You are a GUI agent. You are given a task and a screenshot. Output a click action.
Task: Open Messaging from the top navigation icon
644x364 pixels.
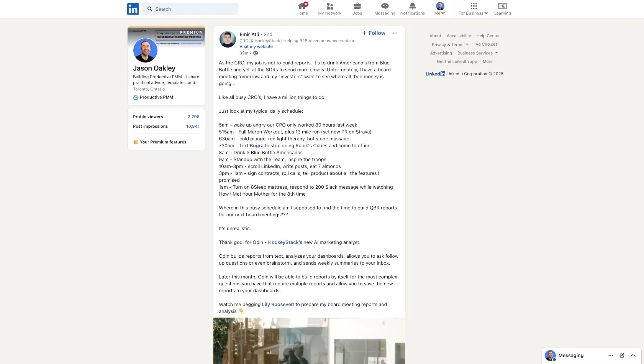coord(384,6)
